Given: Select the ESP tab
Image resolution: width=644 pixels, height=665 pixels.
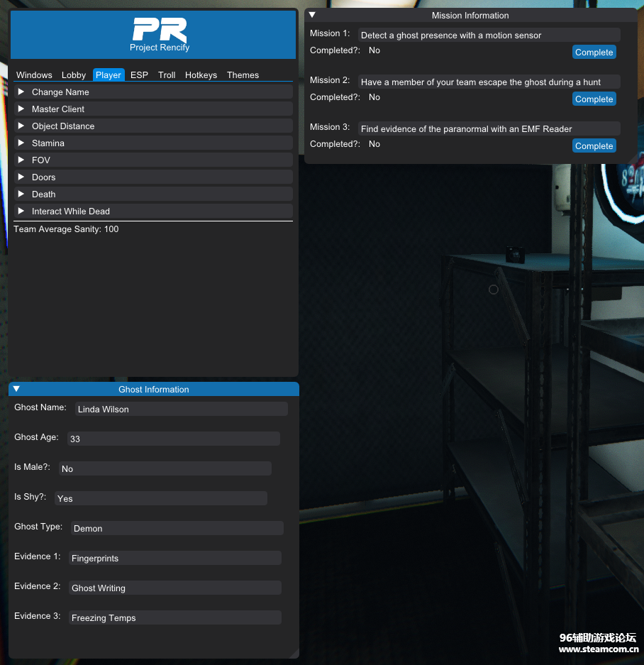Looking at the screenshot, I should click(x=139, y=75).
